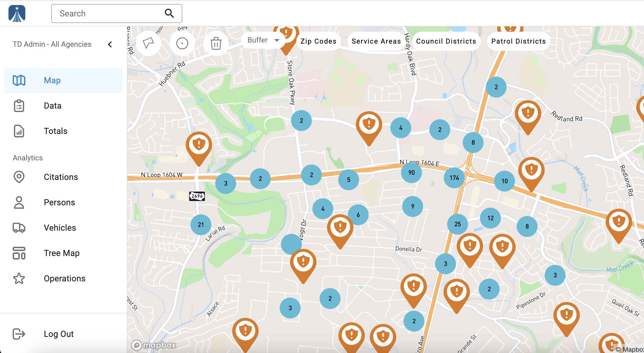Click the Data clipboard icon
Screen dimensions: 644x353
19,106
